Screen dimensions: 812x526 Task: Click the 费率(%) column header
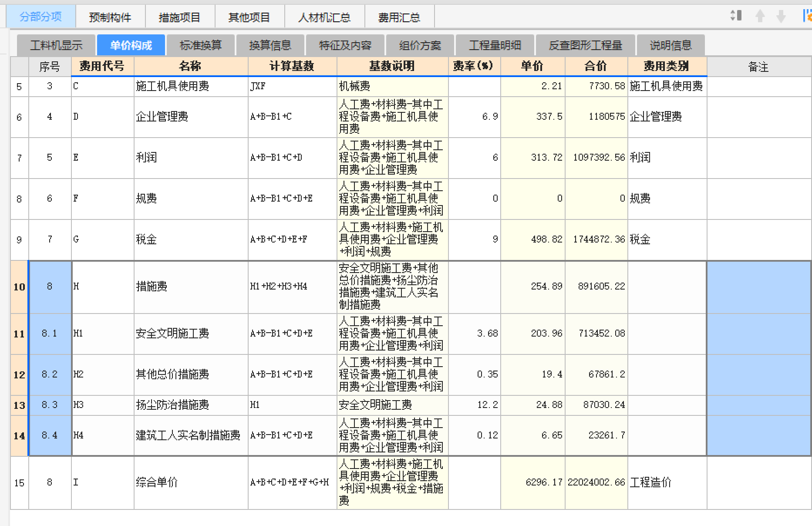(474, 66)
